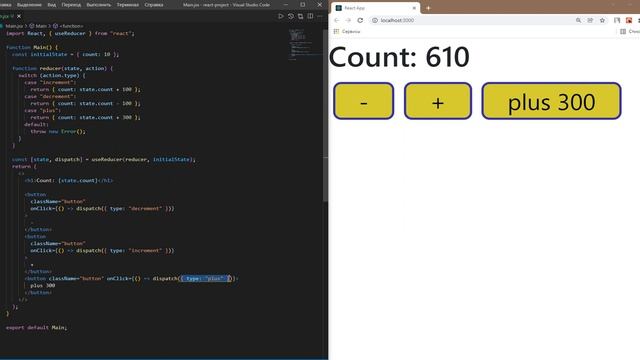Click the open changes icon in editor toolbar
The height and width of the screenshot is (360, 640).
(x=300, y=16)
